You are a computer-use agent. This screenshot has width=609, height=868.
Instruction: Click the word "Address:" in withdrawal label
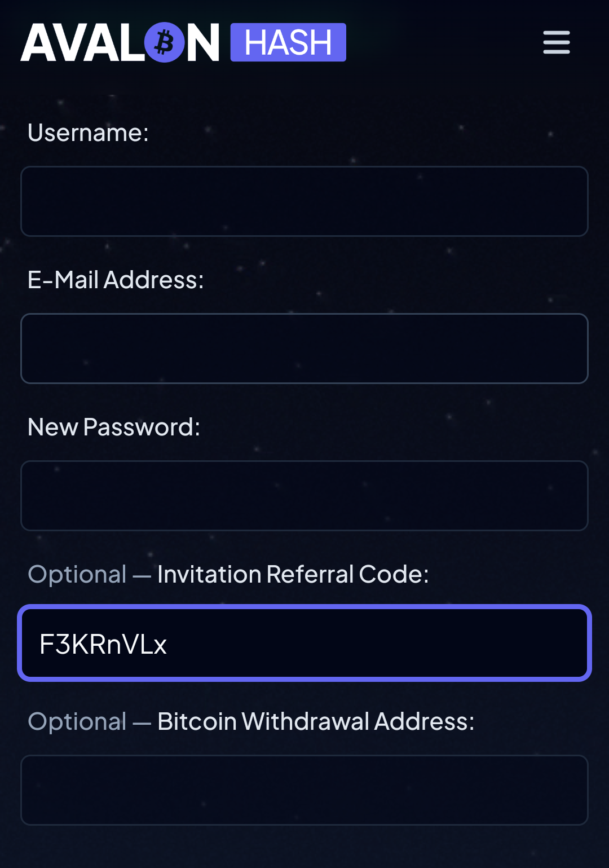click(x=424, y=721)
